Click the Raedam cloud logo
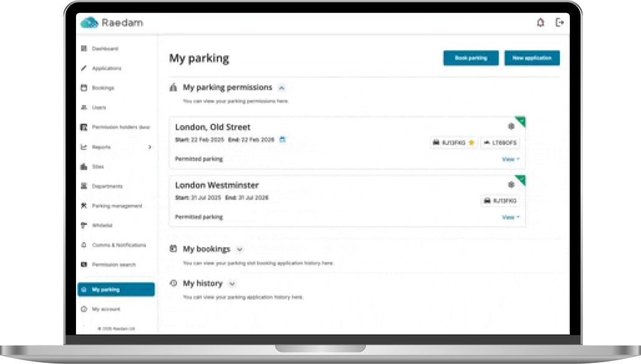 (x=90, y=22)
